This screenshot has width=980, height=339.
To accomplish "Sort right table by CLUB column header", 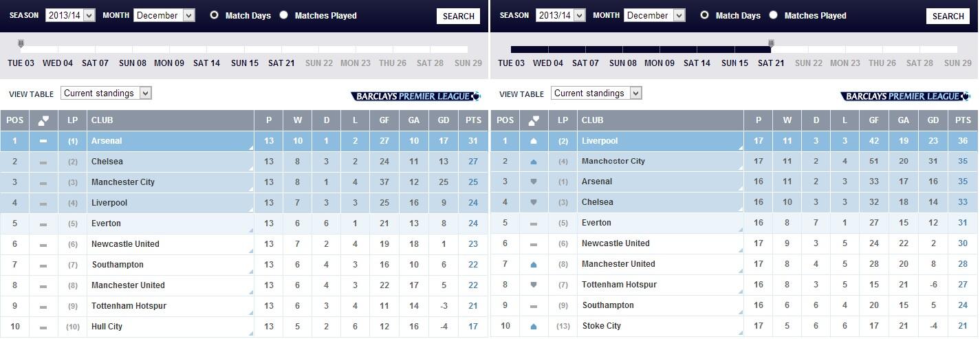I will click(x=592, y=120).
